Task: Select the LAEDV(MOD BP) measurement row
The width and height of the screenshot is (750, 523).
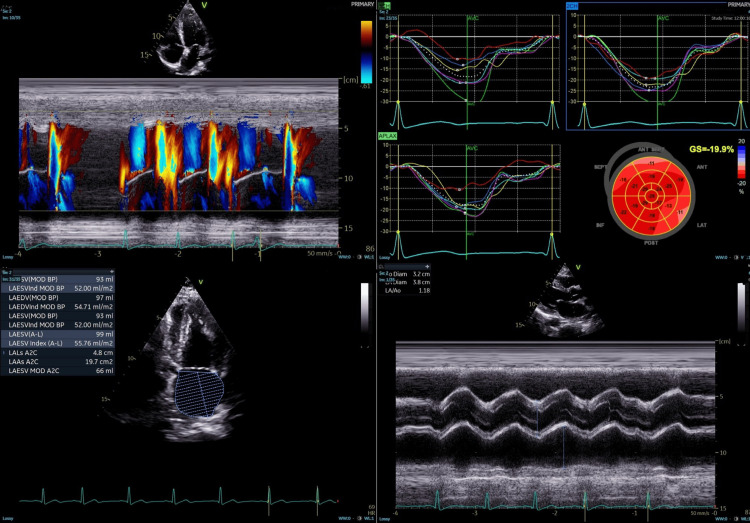Action: pyautogui.click(x=57, y=298)
